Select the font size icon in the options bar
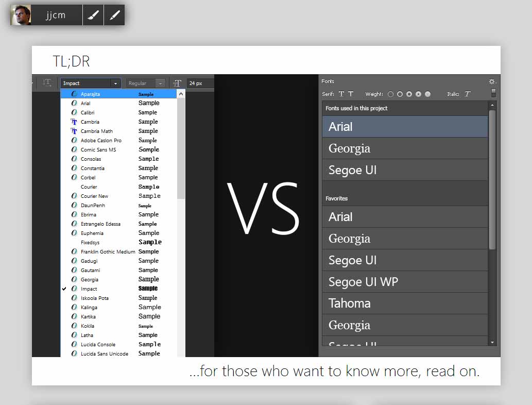Viewport: 532px width, 405px height. pos(178,82)
